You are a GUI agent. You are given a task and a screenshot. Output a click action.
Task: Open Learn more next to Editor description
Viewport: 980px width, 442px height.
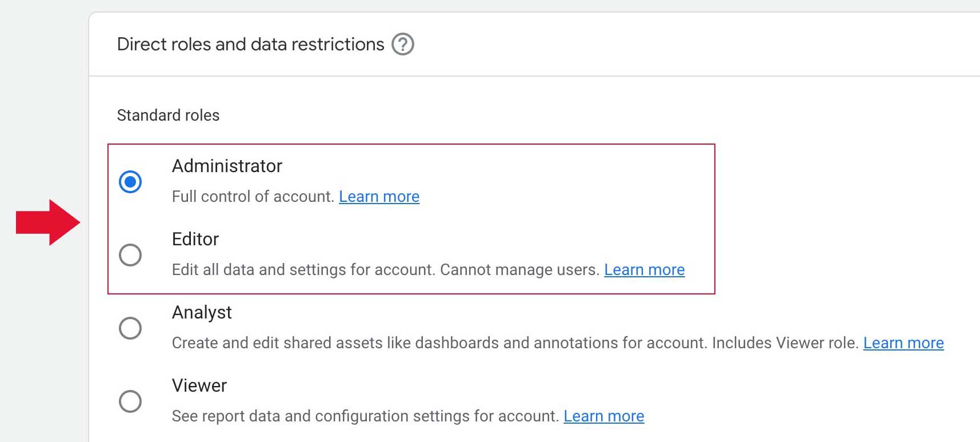point(644,269)
